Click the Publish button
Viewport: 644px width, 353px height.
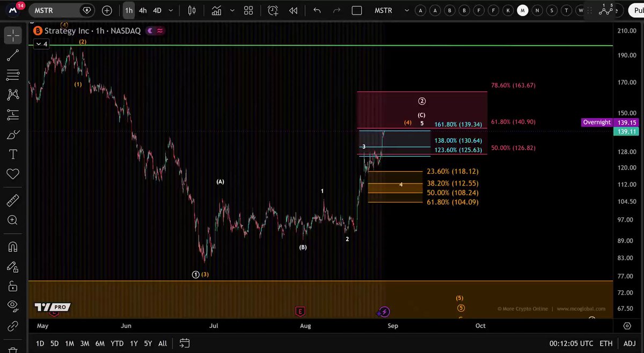coord(636,10)
